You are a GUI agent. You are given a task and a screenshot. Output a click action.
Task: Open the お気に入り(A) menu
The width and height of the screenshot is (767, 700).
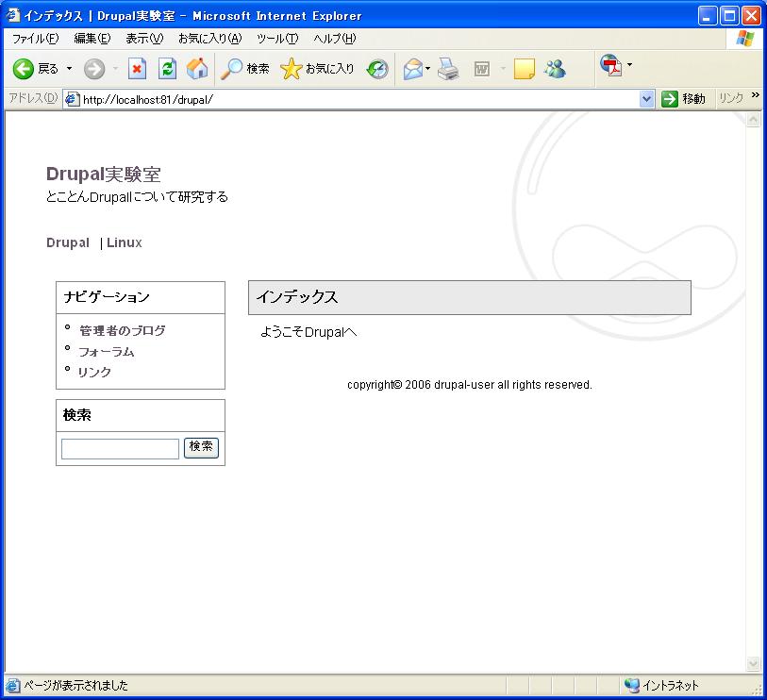(209, 39)
